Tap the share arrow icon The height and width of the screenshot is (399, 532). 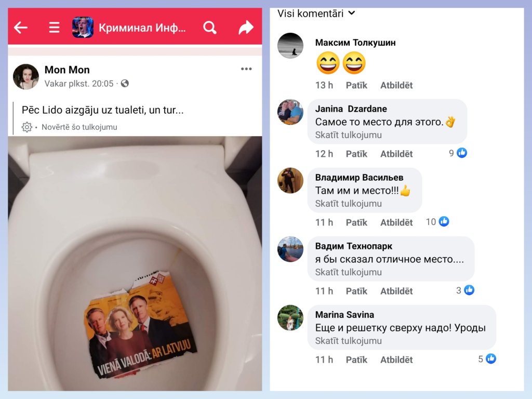tap(246, 28)
